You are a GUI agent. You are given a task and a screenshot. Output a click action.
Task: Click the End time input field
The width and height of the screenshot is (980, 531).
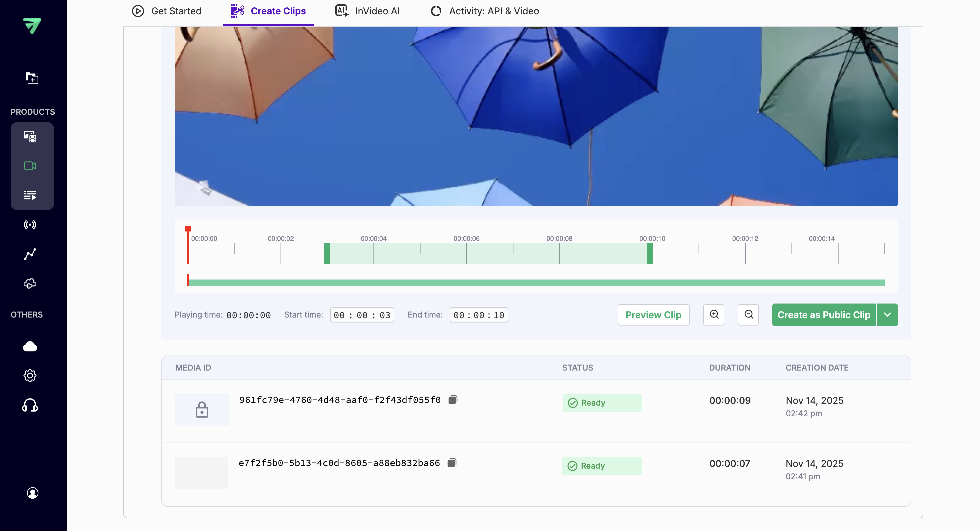tap(479, 315)
